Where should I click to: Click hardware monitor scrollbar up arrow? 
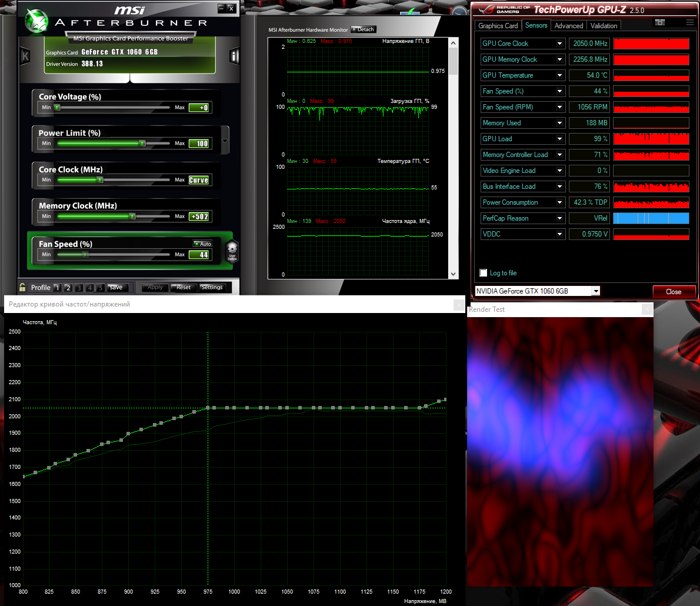[453, 43]
